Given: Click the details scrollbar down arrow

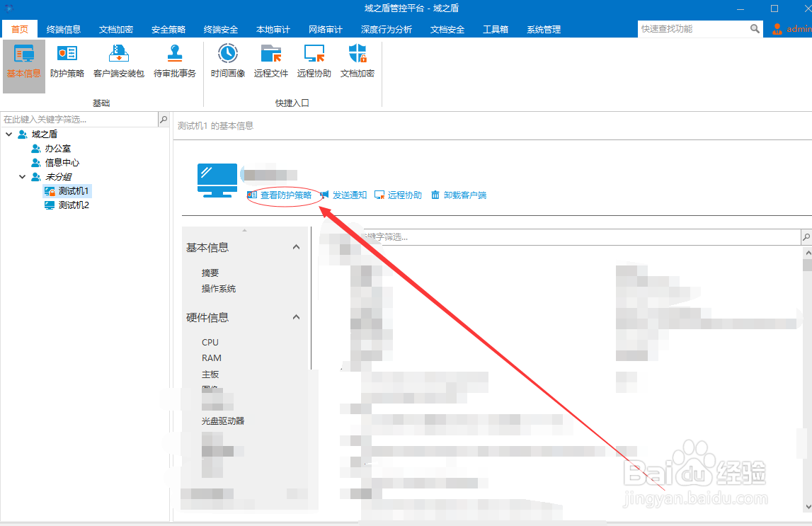Looking at the screenshot, I should (x=807, y=507).
